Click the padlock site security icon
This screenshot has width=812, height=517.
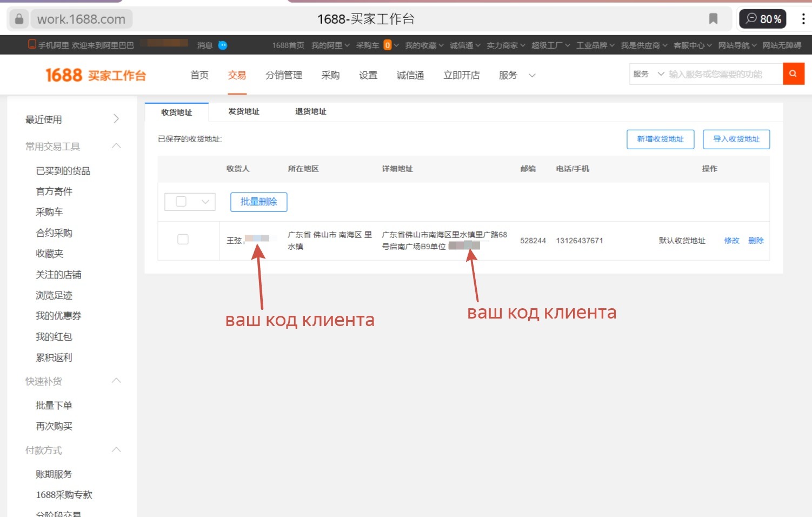point(19,19)
